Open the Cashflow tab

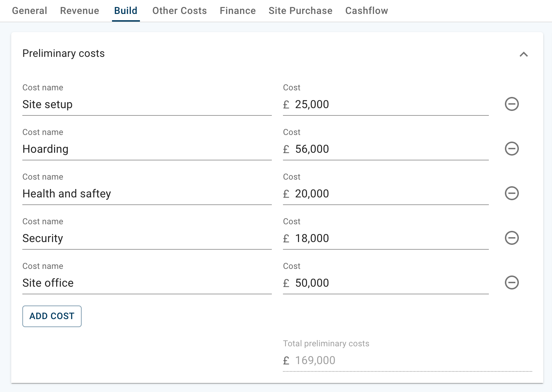(367, 11)
